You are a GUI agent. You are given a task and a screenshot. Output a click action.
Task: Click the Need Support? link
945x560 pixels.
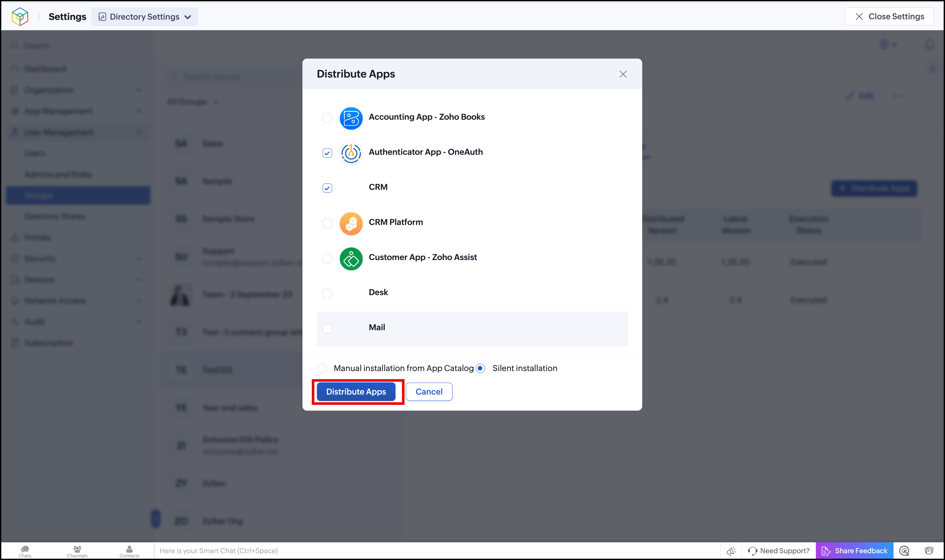779,551
